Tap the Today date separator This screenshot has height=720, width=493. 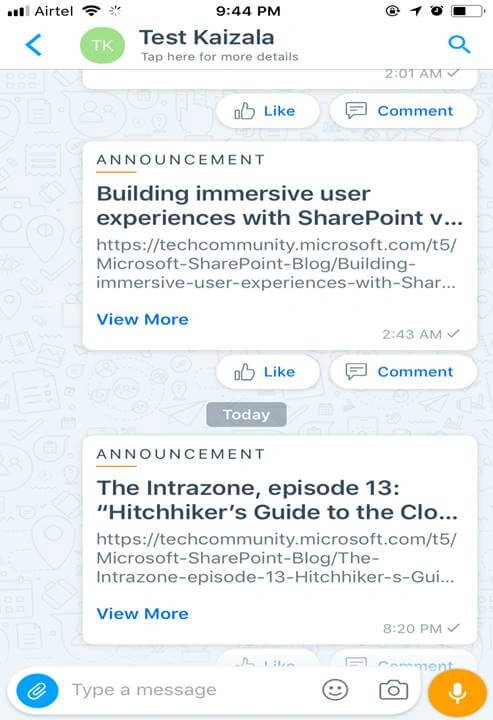[x=246, y=415]
